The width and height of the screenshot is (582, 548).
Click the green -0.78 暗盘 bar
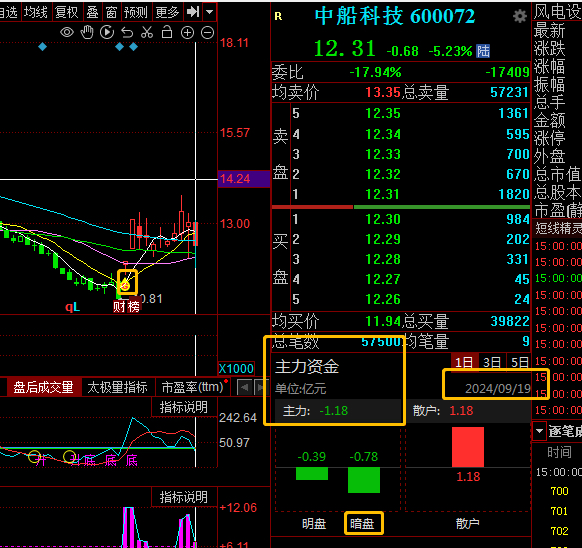tap(364, 480)
